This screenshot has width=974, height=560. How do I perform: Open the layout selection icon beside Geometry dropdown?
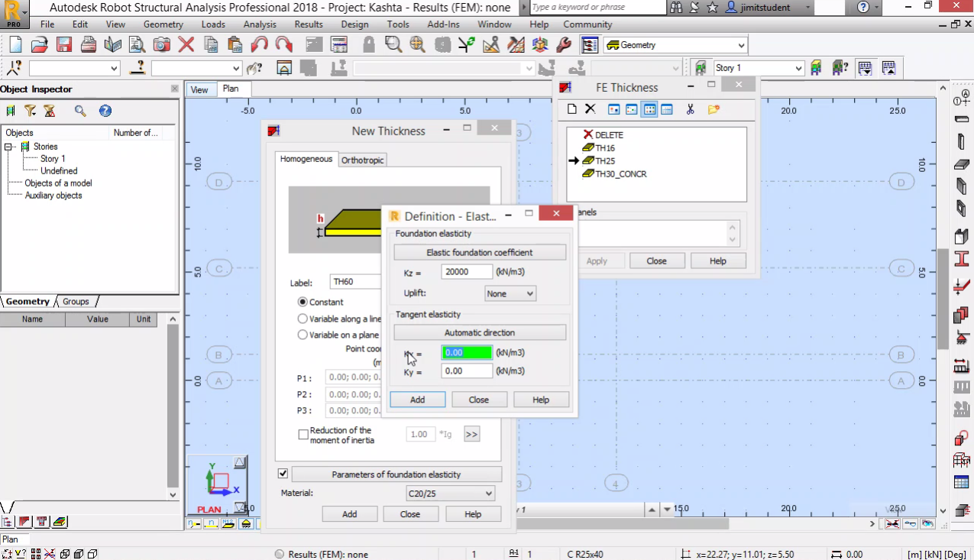coord(589,45)
